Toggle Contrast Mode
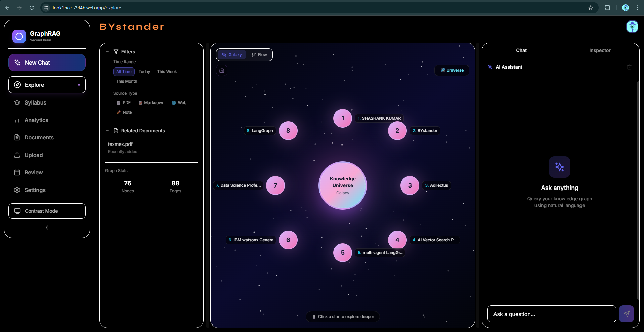Image resolution: width=644 pixels, height=332 pixels. pyautogui.click(x=47, y=211)
